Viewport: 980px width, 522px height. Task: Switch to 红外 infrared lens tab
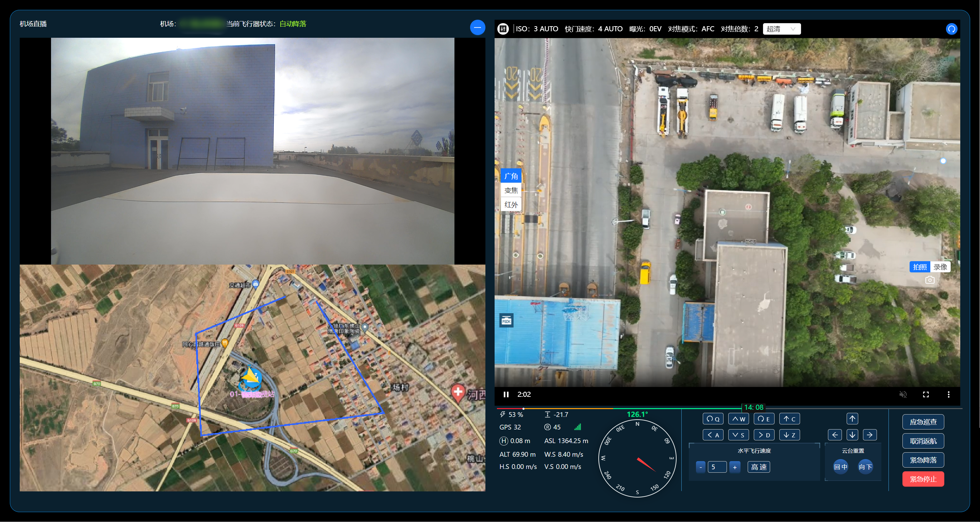[511, 205]
